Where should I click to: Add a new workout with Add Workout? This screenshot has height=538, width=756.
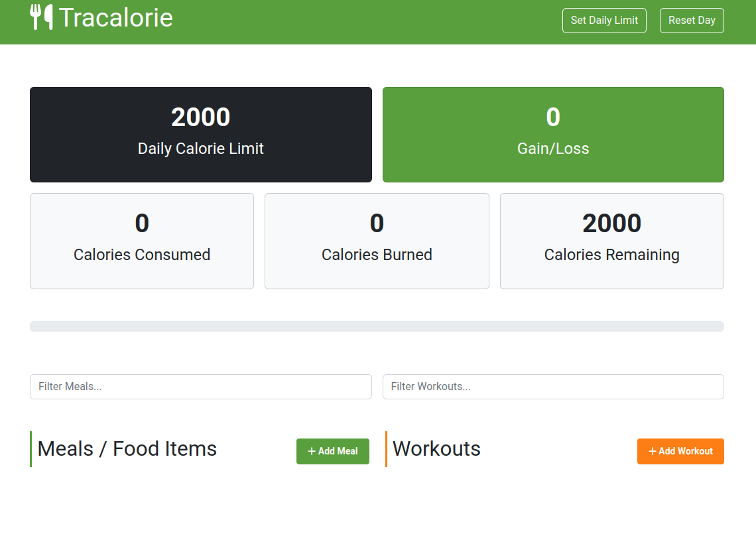click(x=680, y=451)
